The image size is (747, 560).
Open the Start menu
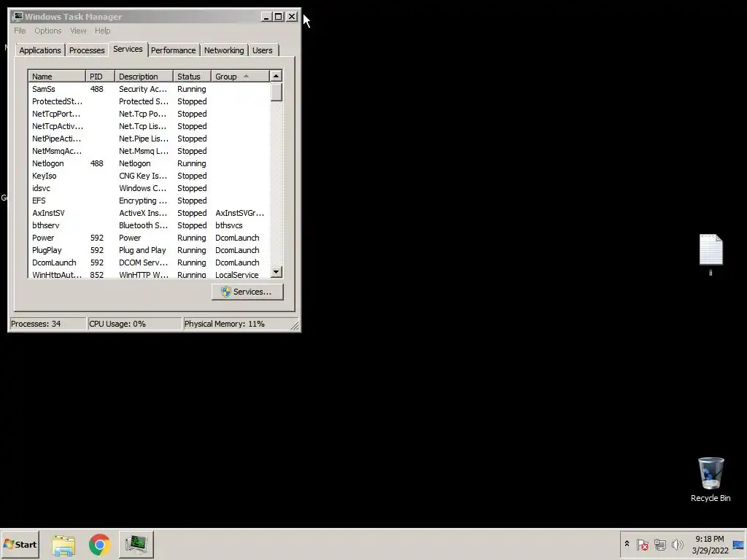click(x=20, y=544)
